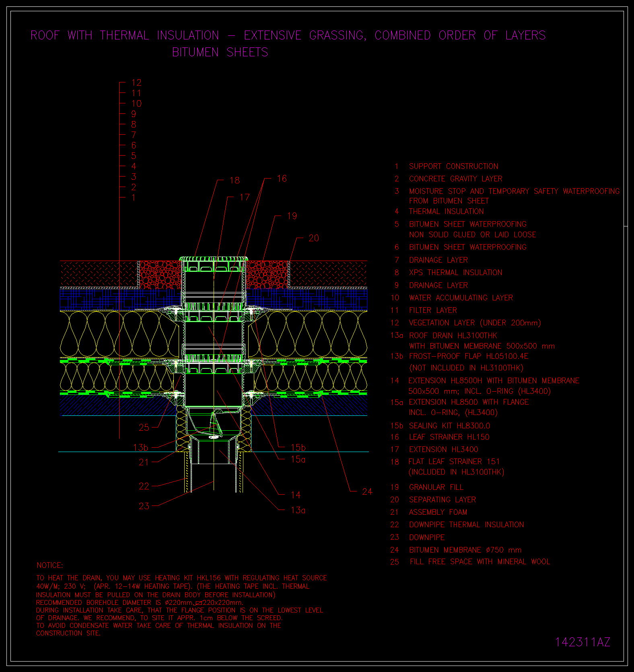Click legend entry "WATER ACCUMULATING LAYER"
Viewport: 634px width, 672px height.
pyautogui.click(x=461, y=298)
